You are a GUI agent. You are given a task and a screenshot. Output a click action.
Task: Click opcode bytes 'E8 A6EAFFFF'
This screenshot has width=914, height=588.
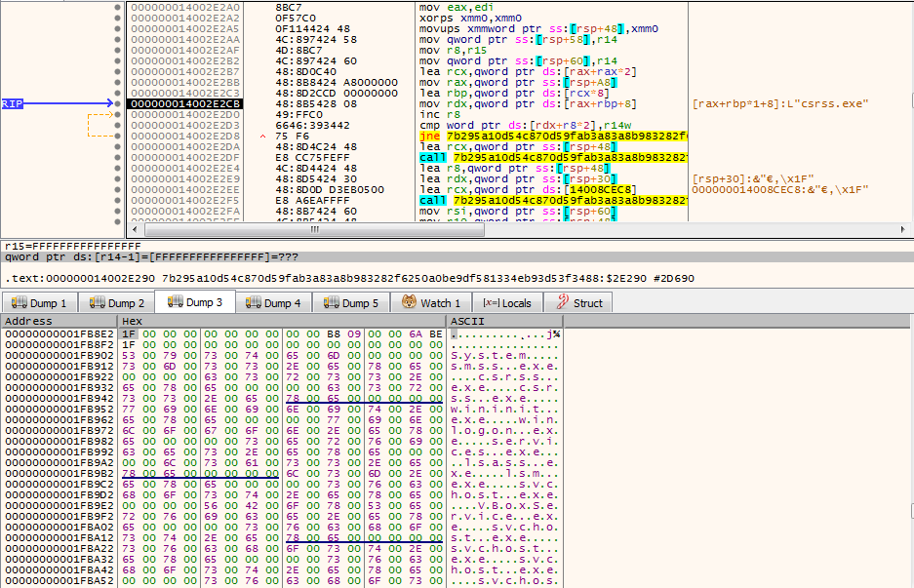312,200
